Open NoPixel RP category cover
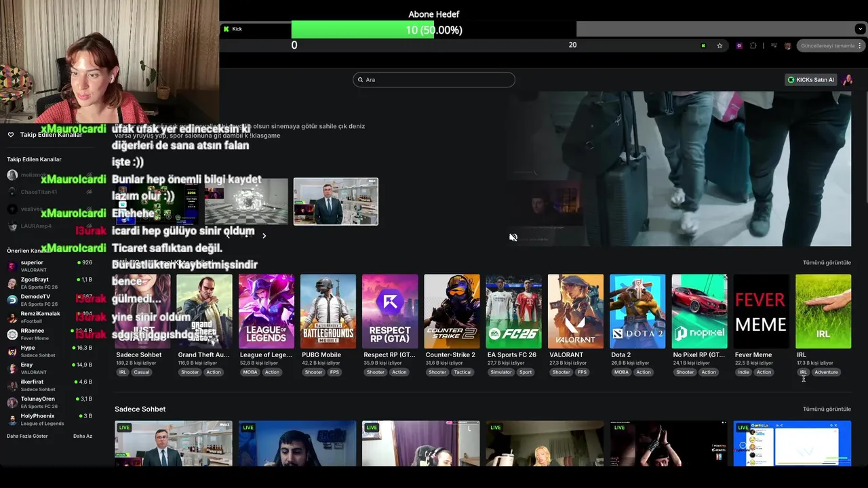Image resolution: width=868 pixels, height=488 pixels. pos(699,311)
